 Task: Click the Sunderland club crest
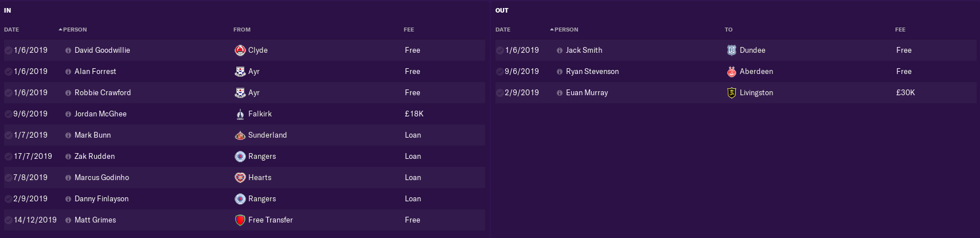click(x=240, y=135)
